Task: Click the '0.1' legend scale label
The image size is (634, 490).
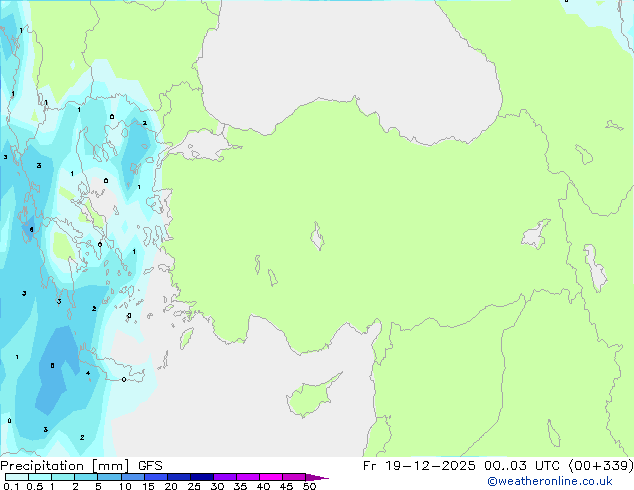Action: [11, 486]
